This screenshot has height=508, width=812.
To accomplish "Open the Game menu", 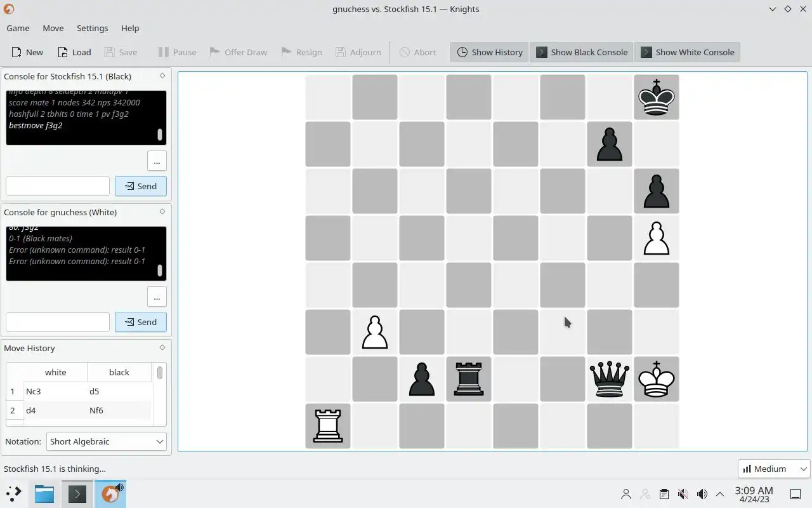I will (x=18, y=28).
